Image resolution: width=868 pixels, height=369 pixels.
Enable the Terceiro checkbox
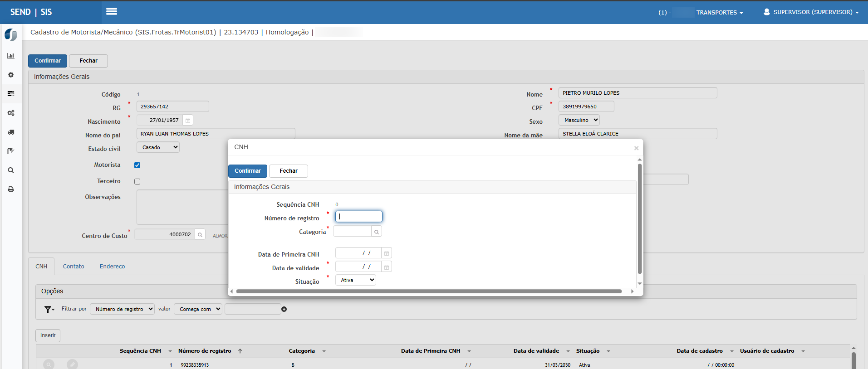137,182
